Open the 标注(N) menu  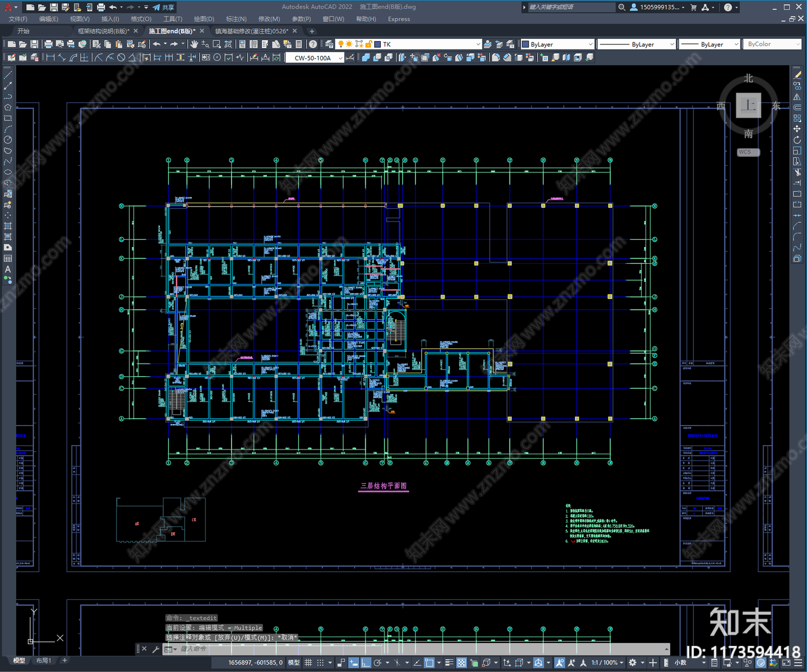pos(236,19)
